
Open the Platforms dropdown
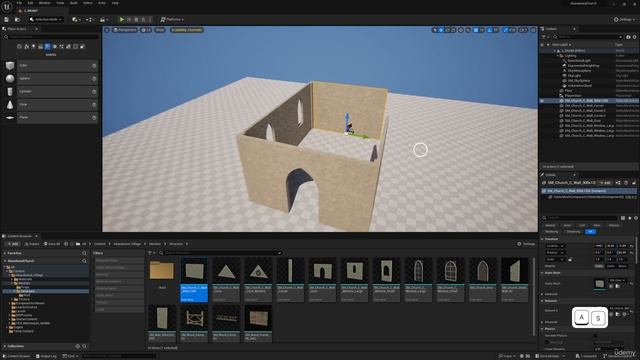(172, 19)
